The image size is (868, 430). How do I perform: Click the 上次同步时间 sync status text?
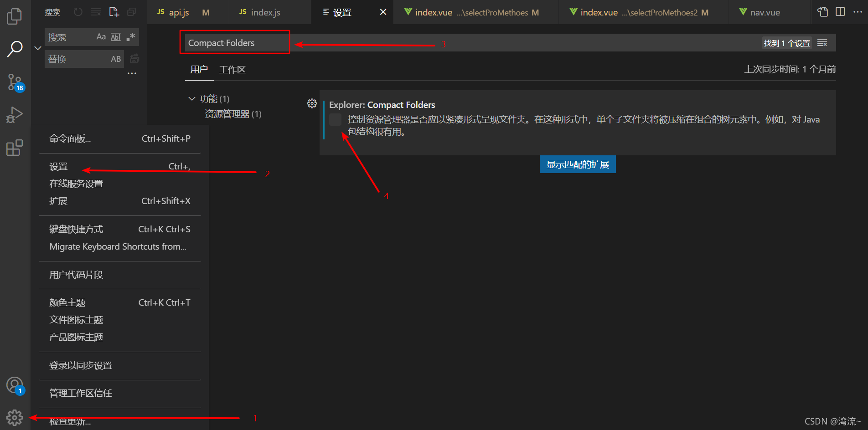pyautogui.click(x=790, y=69)
